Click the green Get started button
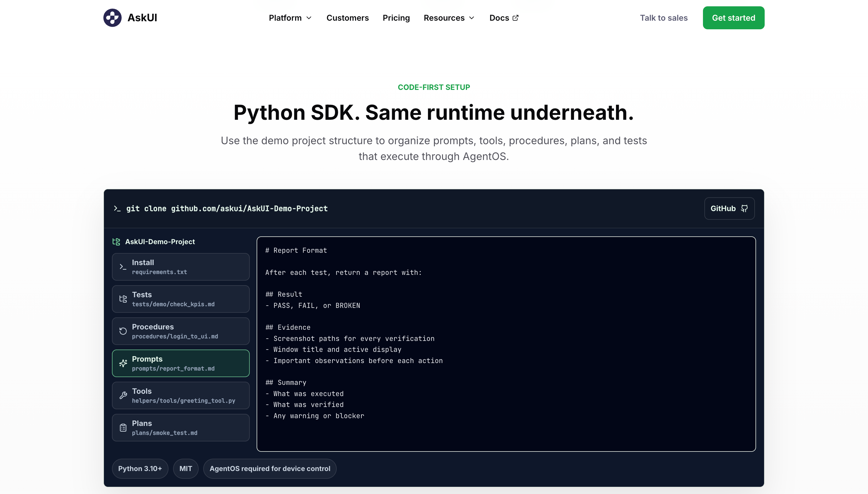The height and width of the screenshot is (494, 868). click(733, 18)
